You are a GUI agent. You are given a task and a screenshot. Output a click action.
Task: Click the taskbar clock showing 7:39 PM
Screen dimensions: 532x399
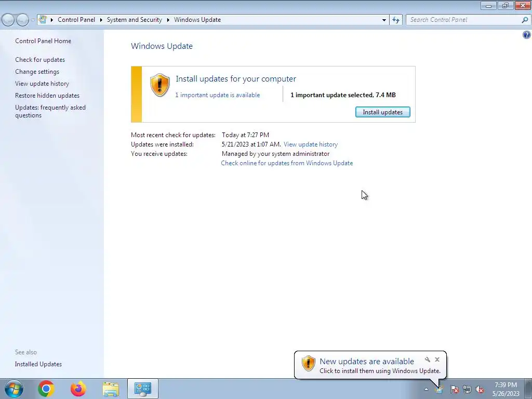[506, 389]
